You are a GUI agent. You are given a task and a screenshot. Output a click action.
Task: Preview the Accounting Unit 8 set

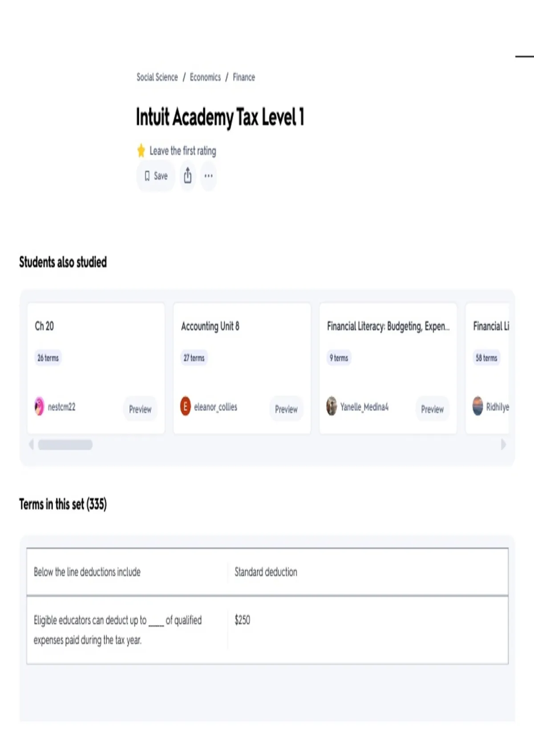point(286,409)
